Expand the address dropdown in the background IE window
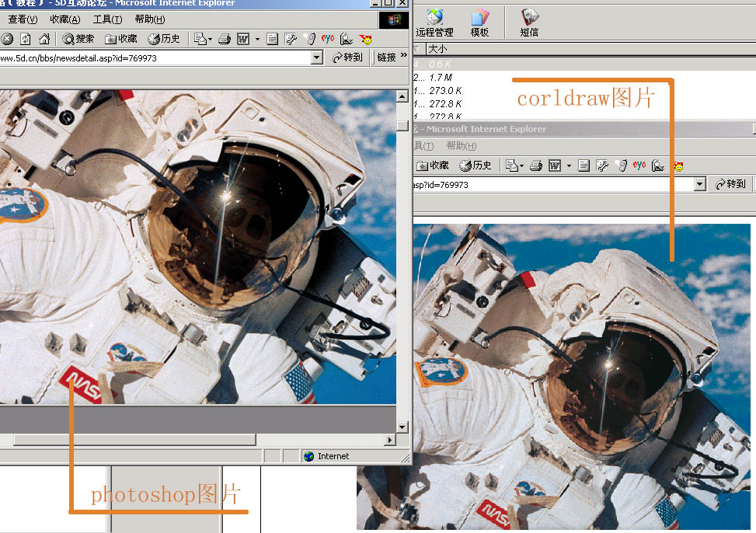 700,184
